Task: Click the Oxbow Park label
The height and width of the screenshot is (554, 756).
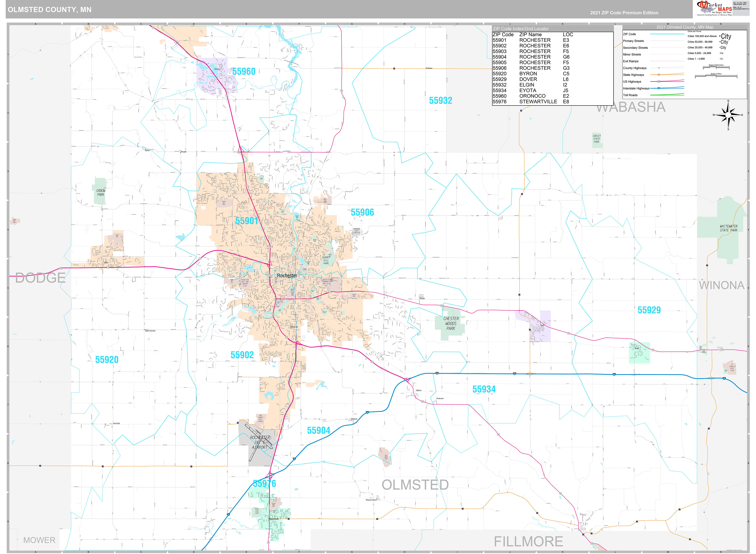Action: click(x=101, y=193)
